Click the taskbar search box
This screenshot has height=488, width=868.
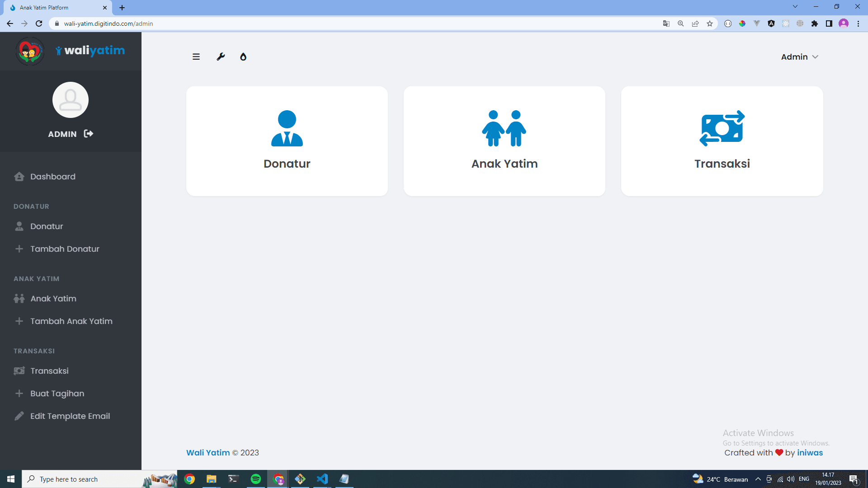[x=99, y=479]
